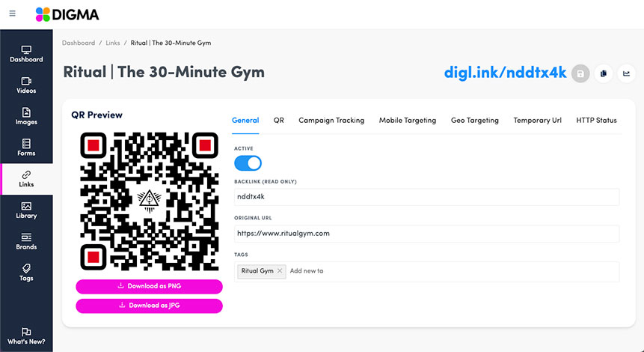The image size is (644, 352).
Task: Click the Backlink read-only field
Action: pyautogui.click(x=427, y=197)
